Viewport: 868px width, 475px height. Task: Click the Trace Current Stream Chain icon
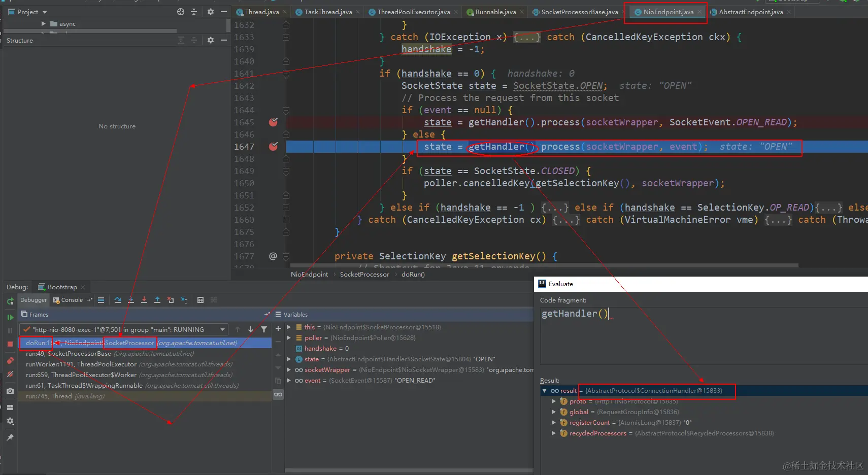[x=214, y=300]
